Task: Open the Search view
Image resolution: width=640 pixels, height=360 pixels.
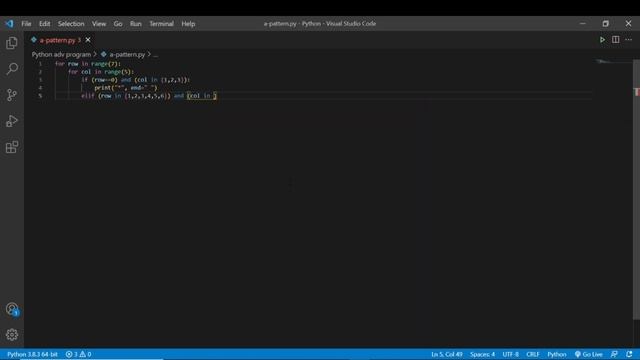Action: click(x=12, y=69)
